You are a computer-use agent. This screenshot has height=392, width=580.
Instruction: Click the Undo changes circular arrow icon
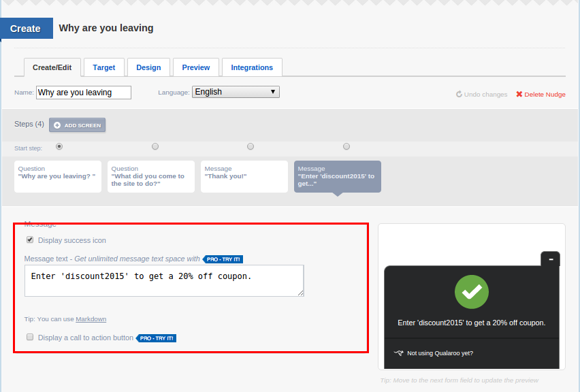tap(459, 95)
